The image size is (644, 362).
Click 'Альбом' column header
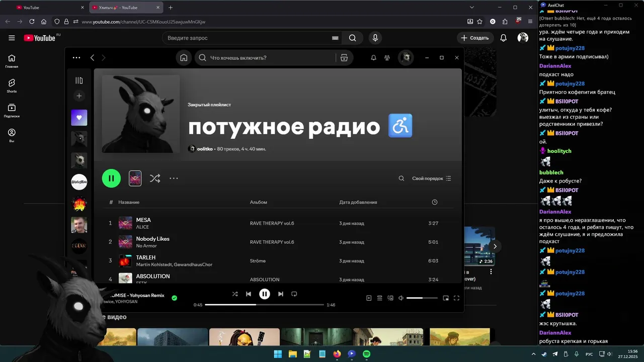259,202
